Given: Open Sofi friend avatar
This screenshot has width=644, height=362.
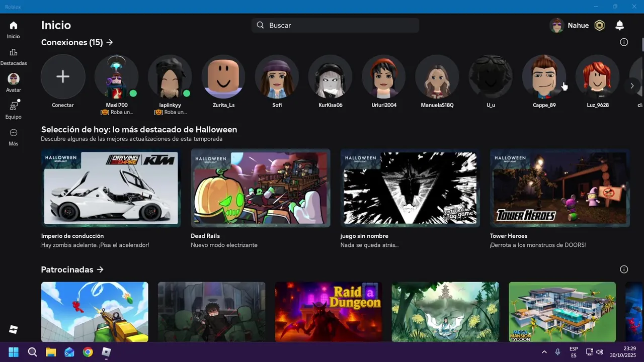Looking at the screenshot, I should [277, 77].
